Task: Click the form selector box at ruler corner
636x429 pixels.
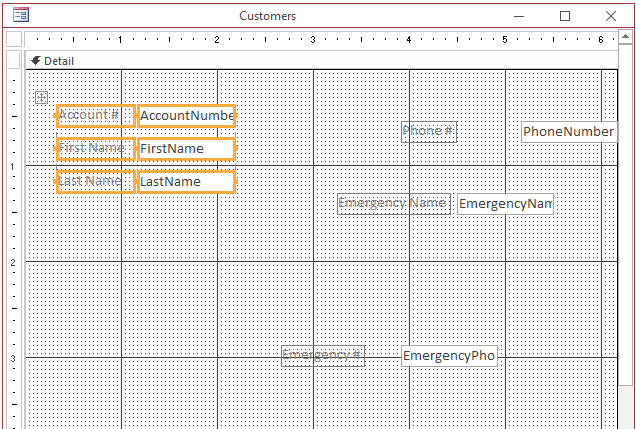Action: tap(14, 39)
